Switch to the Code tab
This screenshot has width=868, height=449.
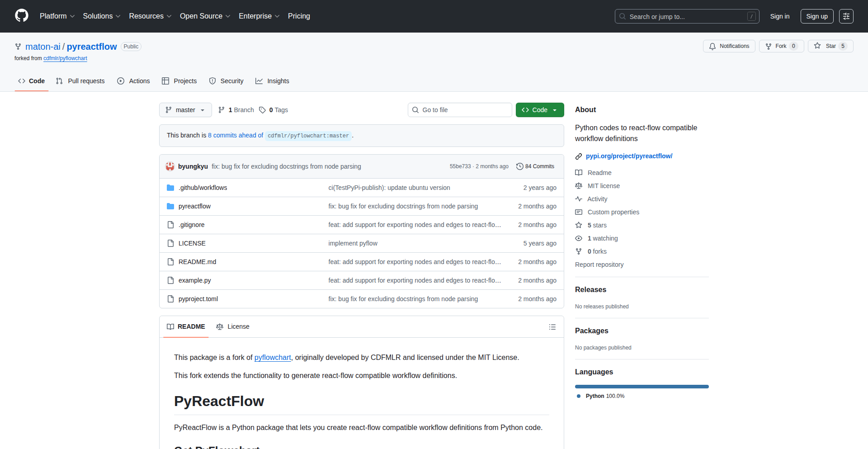(x=31, y=81)
